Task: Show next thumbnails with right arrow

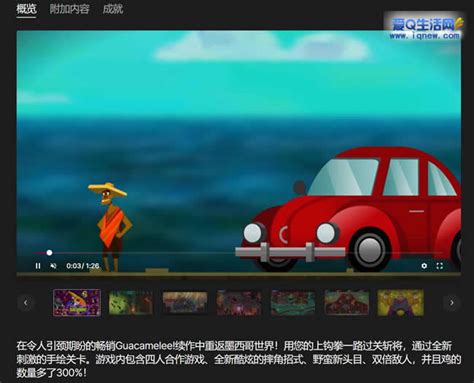Action: pos(452,303)
